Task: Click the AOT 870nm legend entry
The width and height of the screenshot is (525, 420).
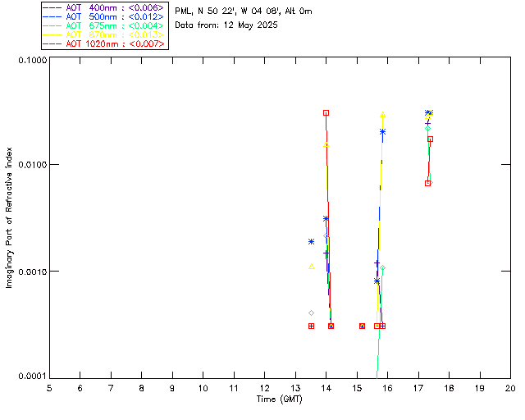Action: point(103,34)
